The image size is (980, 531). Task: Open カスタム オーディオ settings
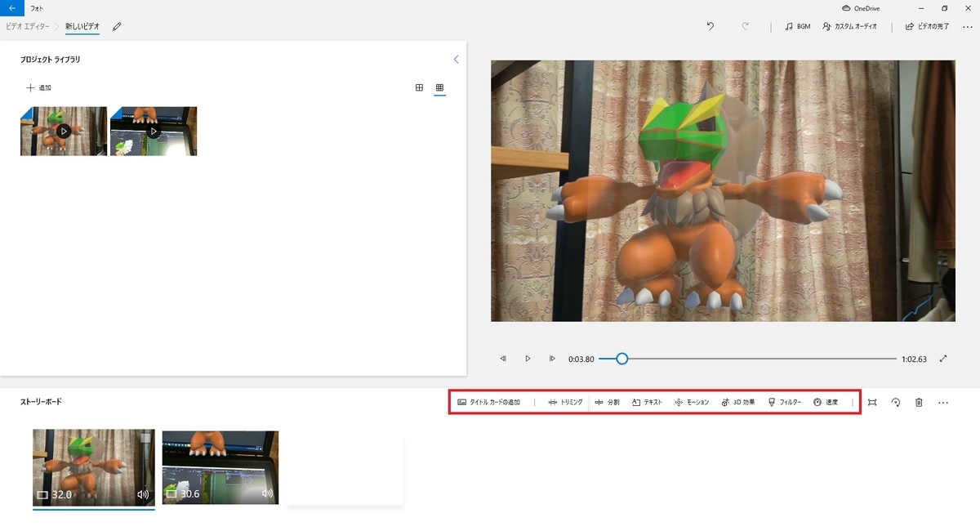(x=849, y=26)
